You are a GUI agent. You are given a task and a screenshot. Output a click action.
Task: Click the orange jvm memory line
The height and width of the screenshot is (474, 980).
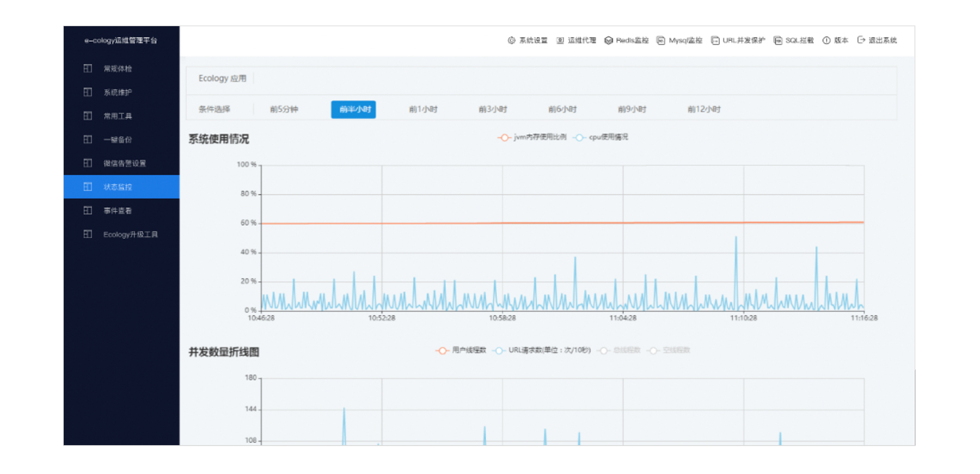pos(562,223)
